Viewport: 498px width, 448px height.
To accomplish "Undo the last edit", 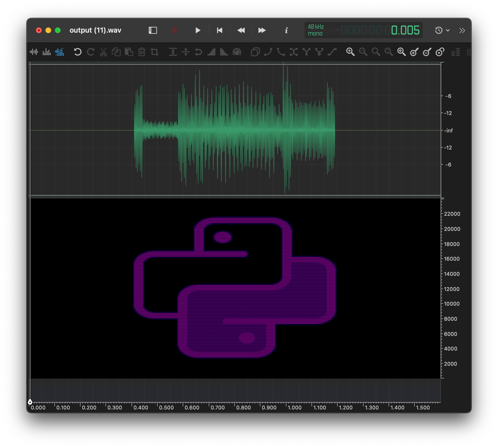I will 78,52.
